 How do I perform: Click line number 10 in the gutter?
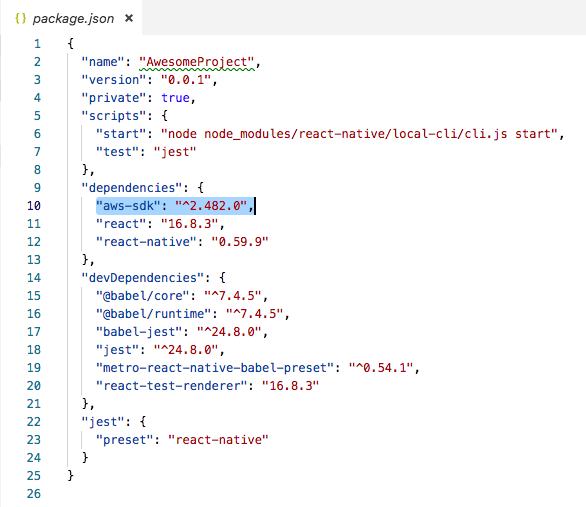click(34, 206)
